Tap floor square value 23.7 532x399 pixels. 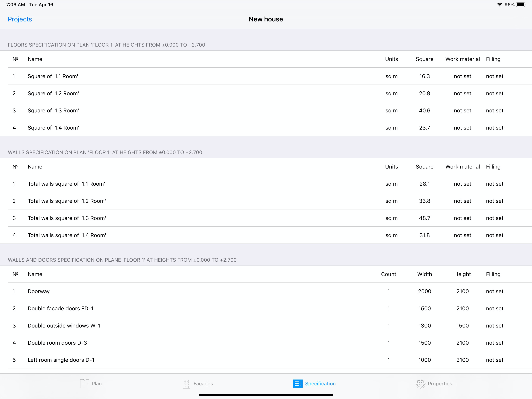425,128
